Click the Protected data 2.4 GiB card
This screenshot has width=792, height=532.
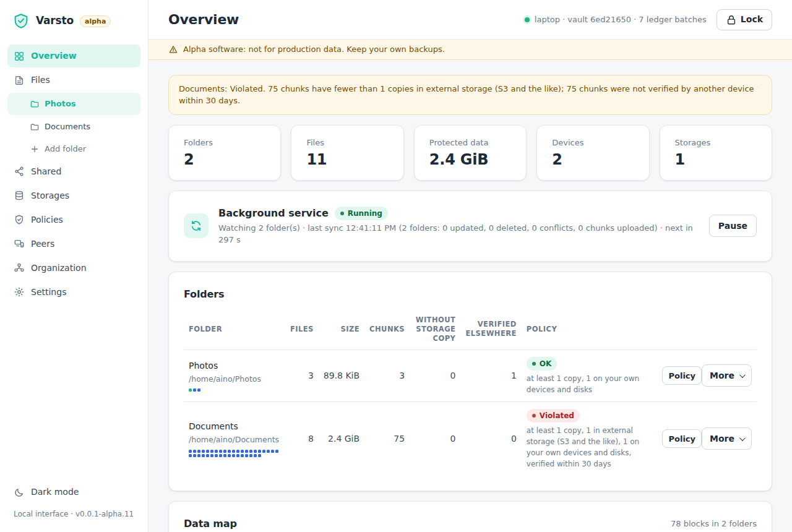click(x=470, y=153)
